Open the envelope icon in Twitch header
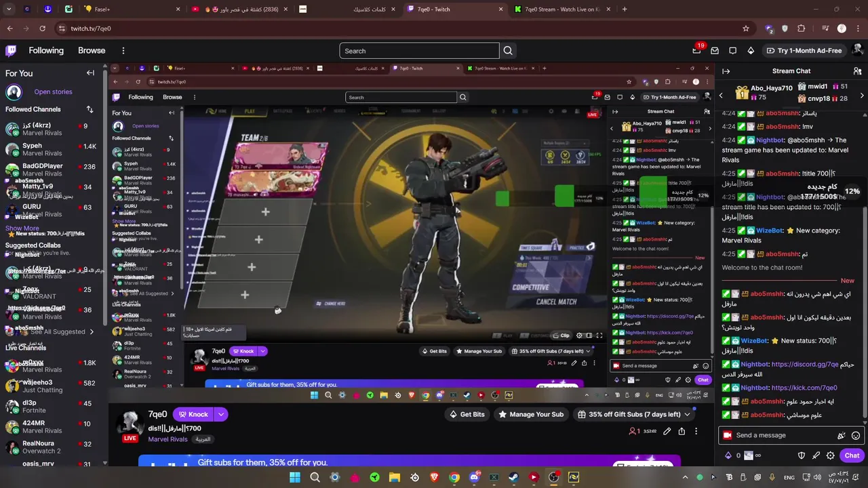 coord(715,51)
